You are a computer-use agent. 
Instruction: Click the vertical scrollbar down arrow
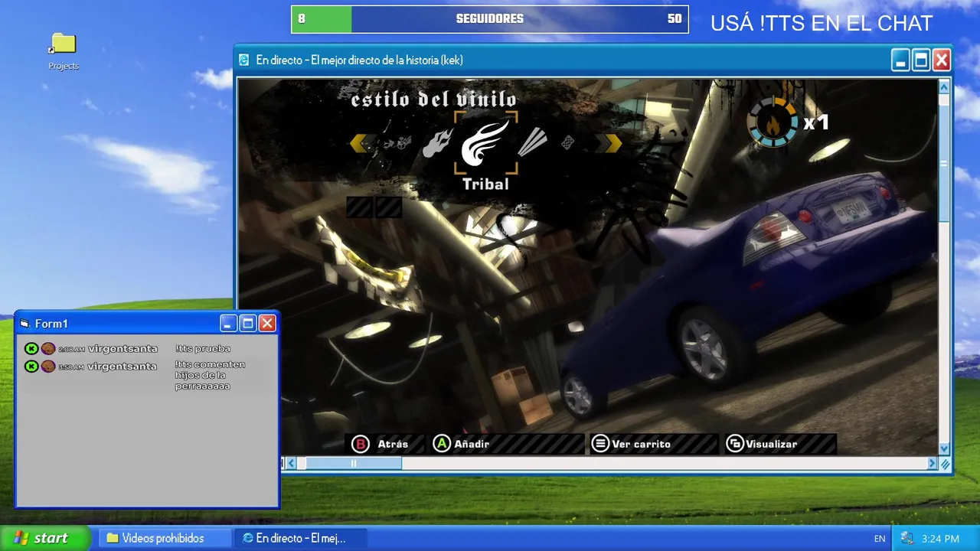(943, 449)
